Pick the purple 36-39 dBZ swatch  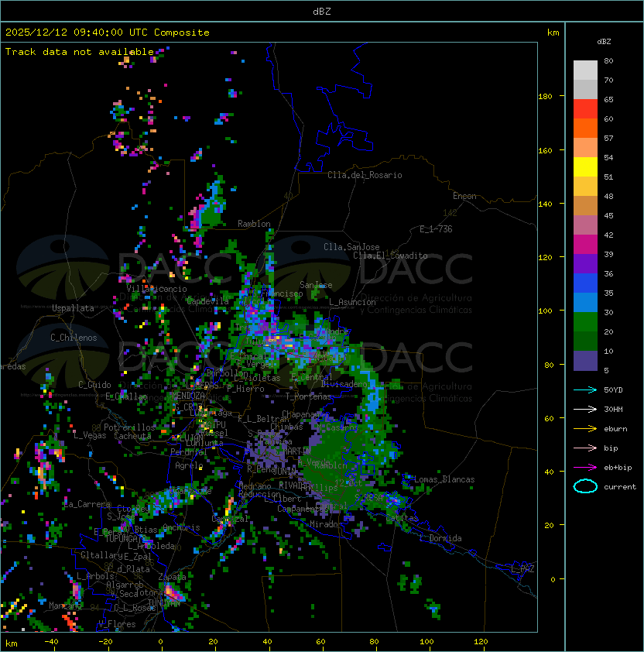tap(585, 263)
